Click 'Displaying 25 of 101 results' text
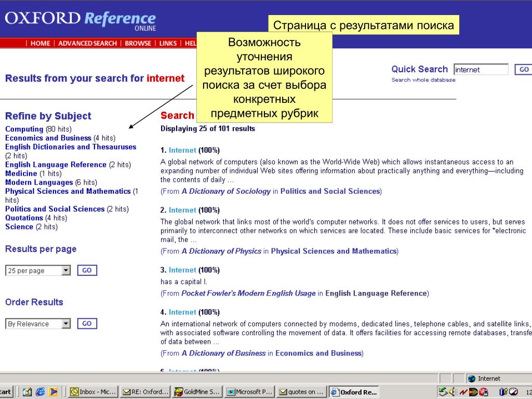This screenshot has height=399, width=532. tap(208, 129)
